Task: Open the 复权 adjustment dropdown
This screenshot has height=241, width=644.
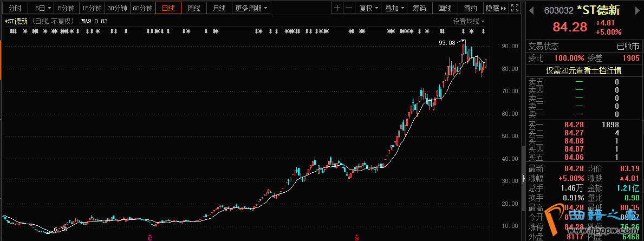Action: click(x=368, y=8)
